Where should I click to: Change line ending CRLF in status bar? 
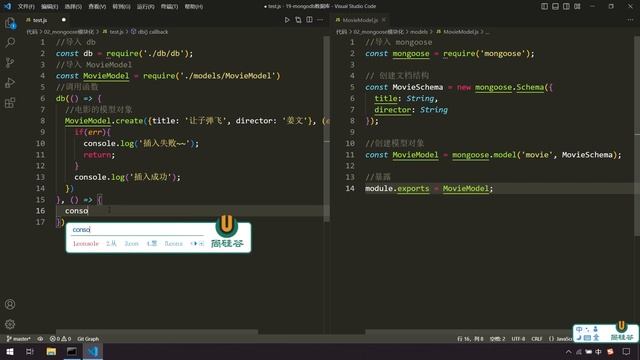[x=537, y=339]
